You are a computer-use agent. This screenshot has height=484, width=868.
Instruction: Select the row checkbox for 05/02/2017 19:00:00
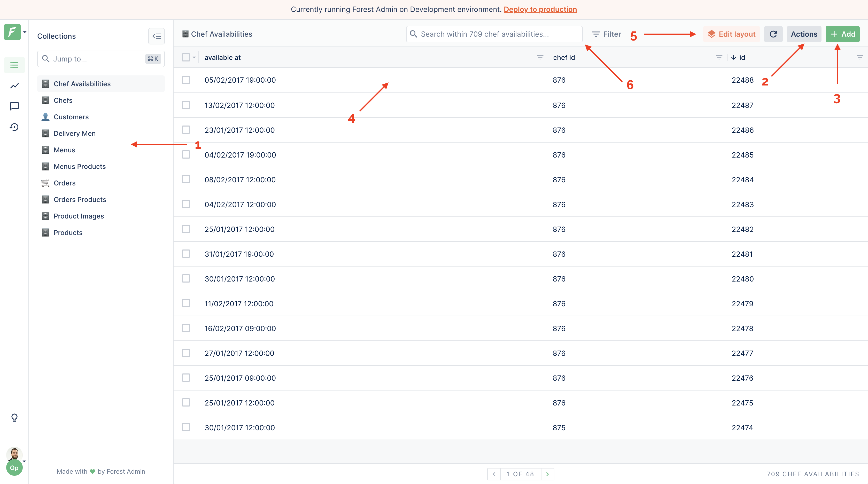click(186, 80)
